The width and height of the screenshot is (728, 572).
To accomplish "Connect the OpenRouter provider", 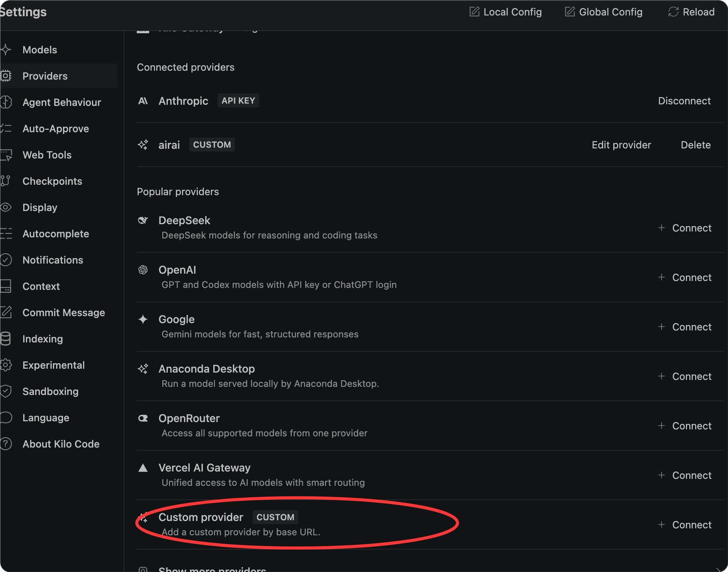I will pos(685,426).
